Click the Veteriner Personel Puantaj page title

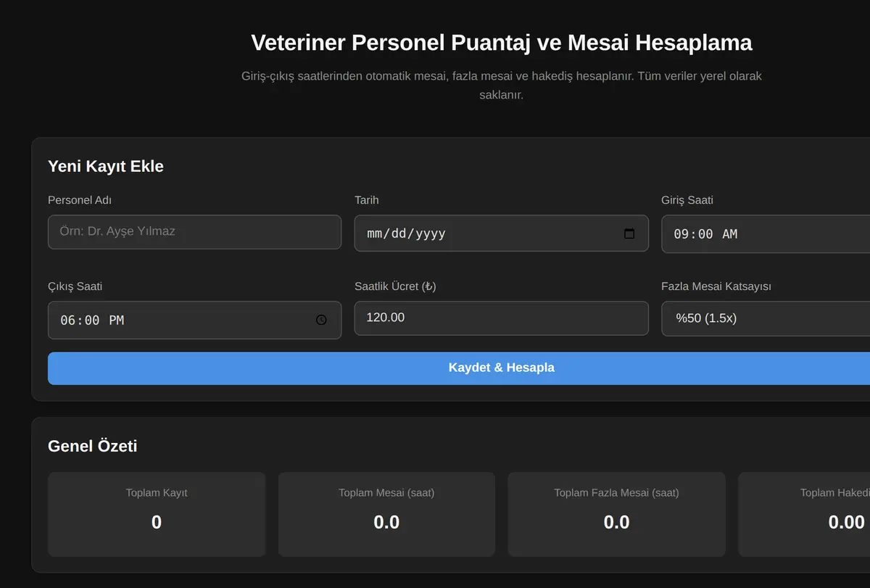(502, 43)
